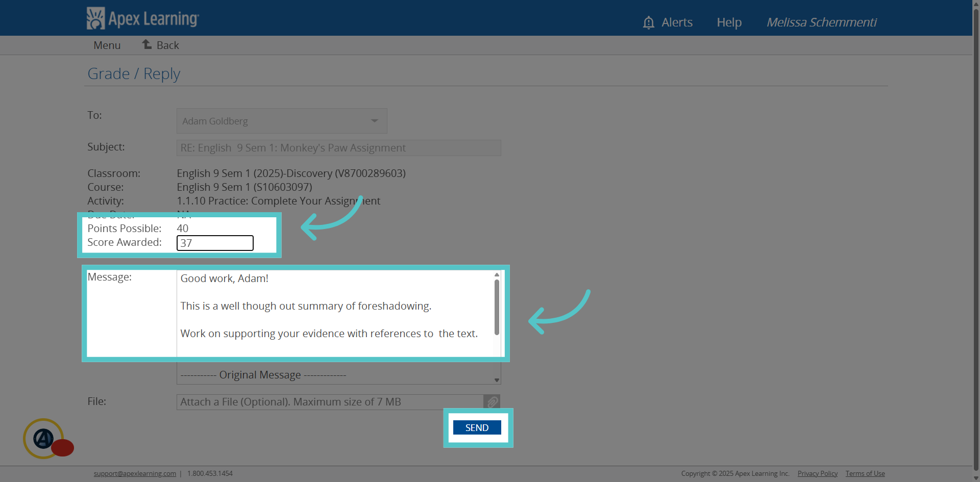Click the page scrollbar down arrow
Viewport: 980px width, 482px height.
click(976, 478)
